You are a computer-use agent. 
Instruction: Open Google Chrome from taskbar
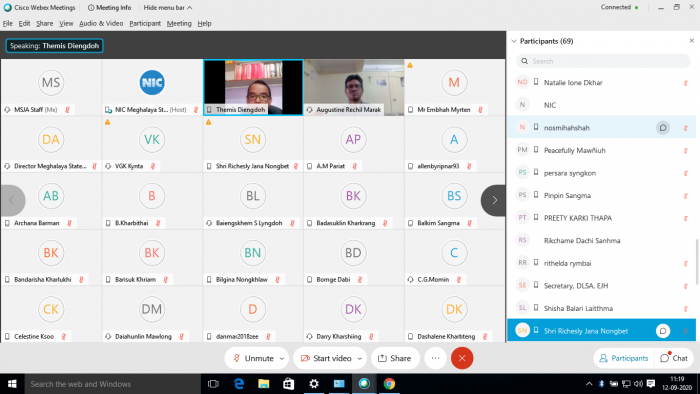(x=389, y=384)
